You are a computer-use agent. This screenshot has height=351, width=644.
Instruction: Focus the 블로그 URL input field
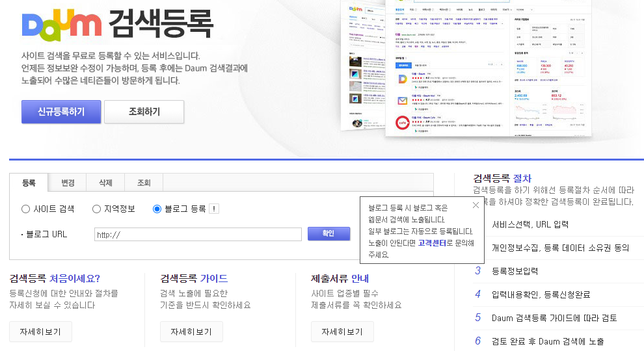pyautogui.click(x=198, y=235)
